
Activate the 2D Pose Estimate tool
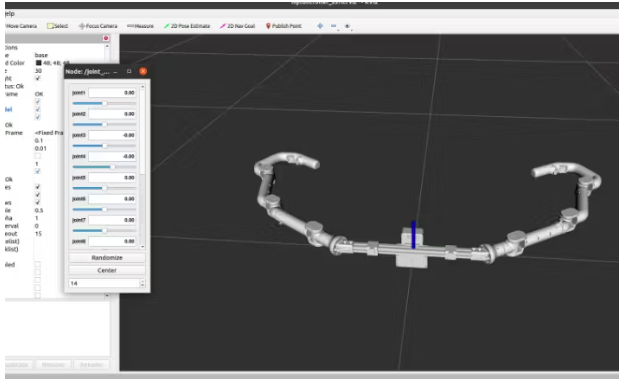tap(187, 26)
